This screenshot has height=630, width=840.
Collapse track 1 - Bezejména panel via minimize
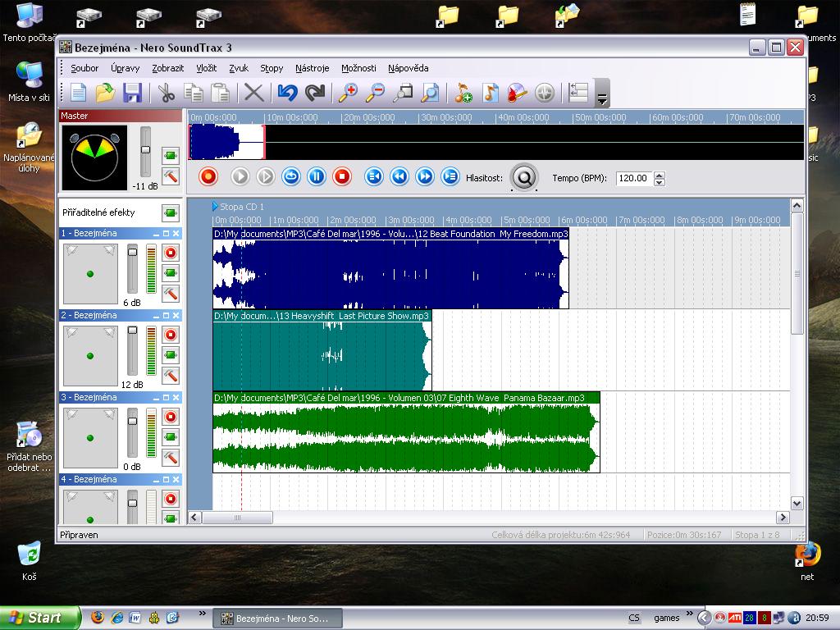click(157, 234)
